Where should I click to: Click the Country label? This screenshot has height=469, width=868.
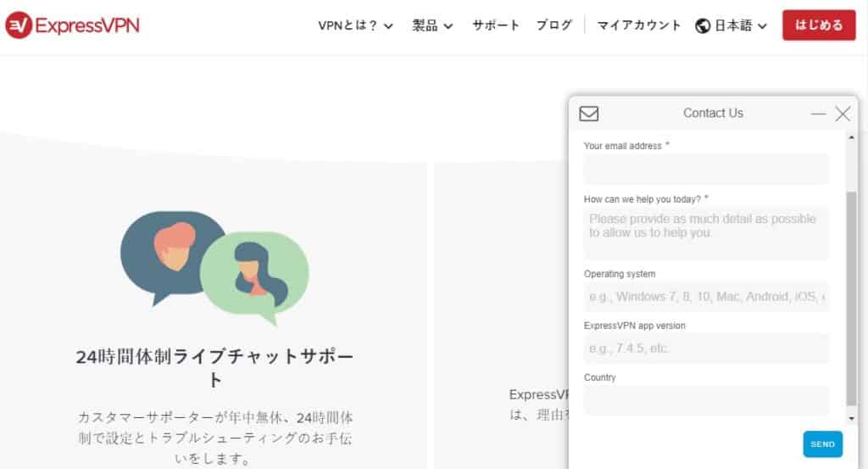599,377
